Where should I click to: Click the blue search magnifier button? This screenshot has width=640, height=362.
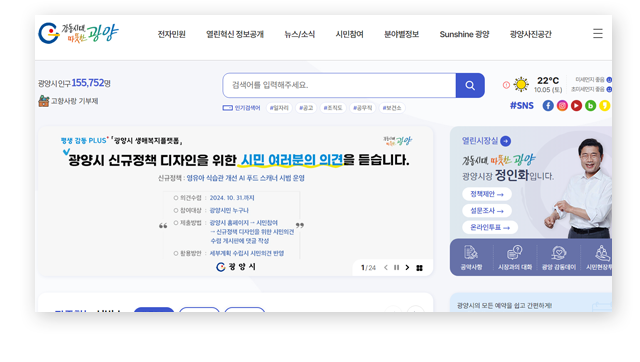point(470,85)
